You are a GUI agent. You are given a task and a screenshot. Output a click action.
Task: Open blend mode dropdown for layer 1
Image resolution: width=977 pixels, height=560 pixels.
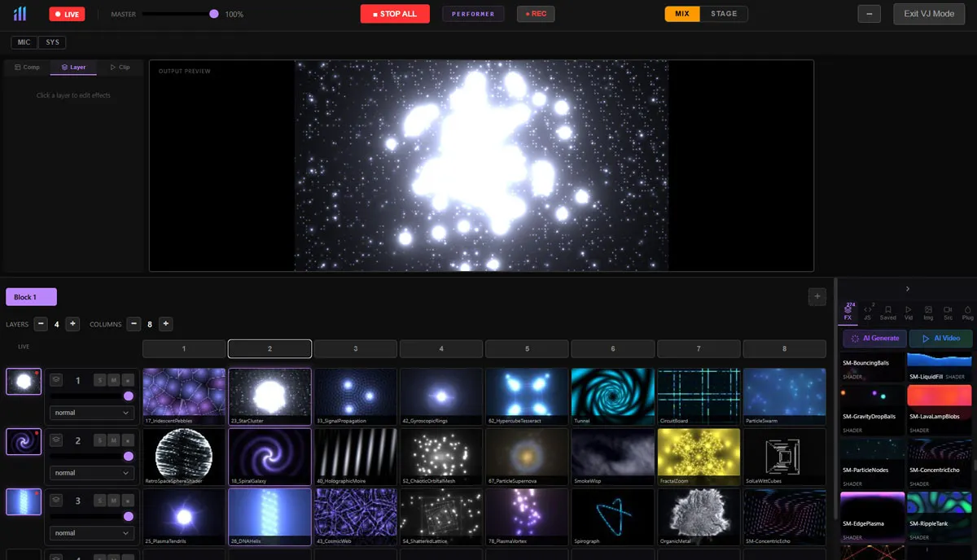click(91, 413)
